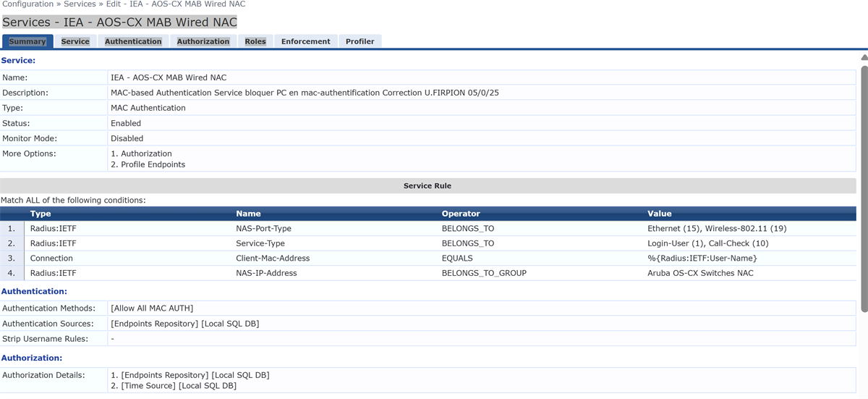The height and width of the screenshot is (399, 868).
Task: Click the page title heading
Action: coord(119,22)
